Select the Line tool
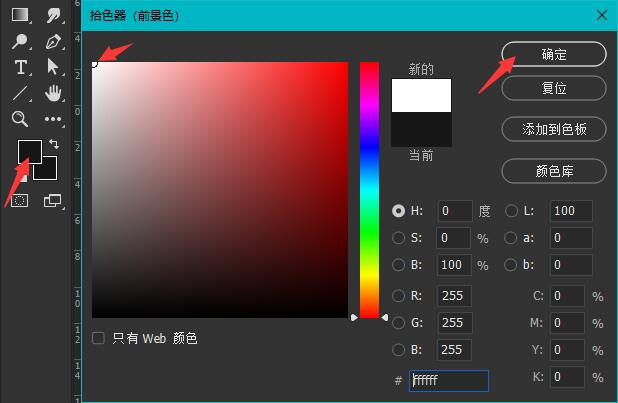Image resolution: width=618 pixels, height=403 pixels. pyautogui.click(x=20, y=93)
